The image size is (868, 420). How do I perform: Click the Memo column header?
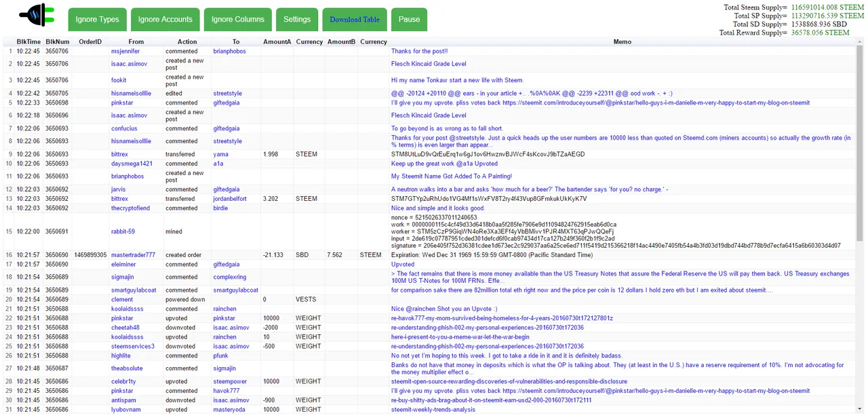[x=622, y=42]
